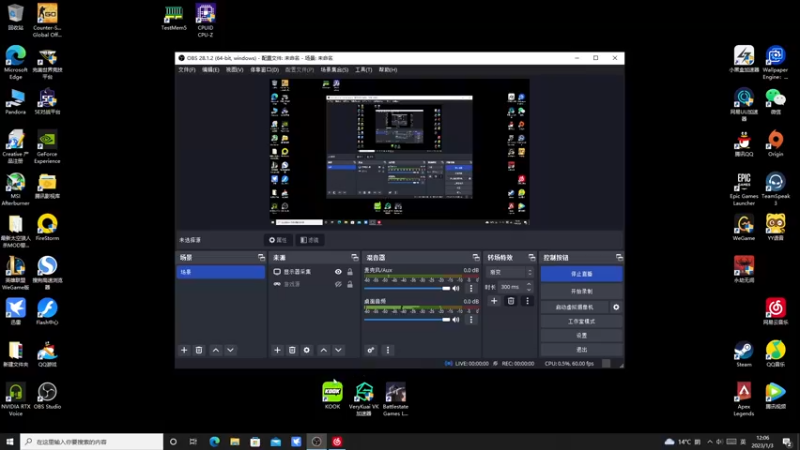The height and width of the screenshot is (450, 800).
Task: Open virtual camera settings gear icon
Action: [616, 307]
